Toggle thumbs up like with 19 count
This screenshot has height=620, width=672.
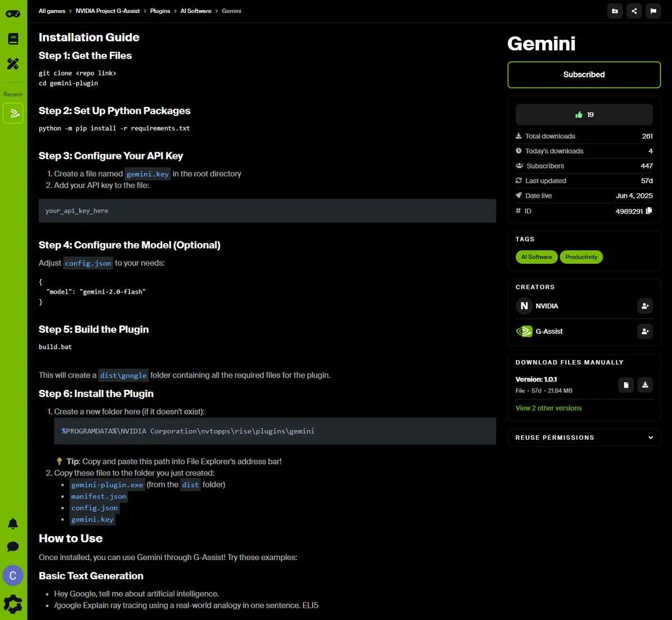click(584, 115)
